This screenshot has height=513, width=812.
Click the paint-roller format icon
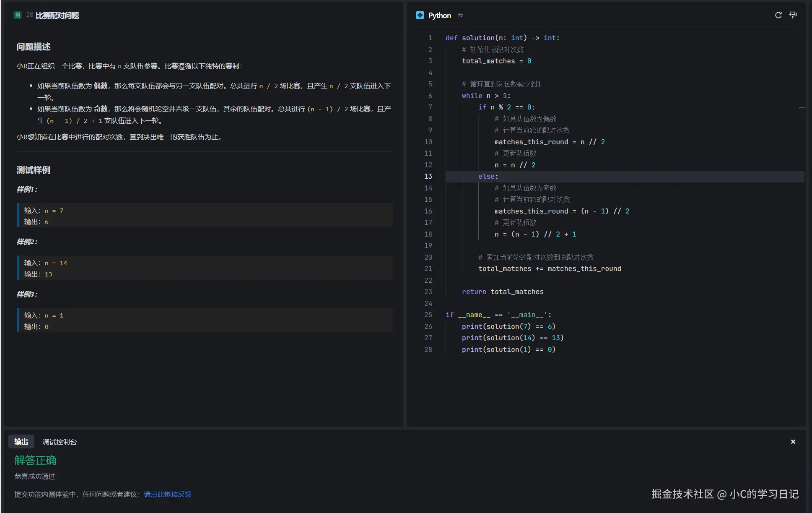[793, 15]
